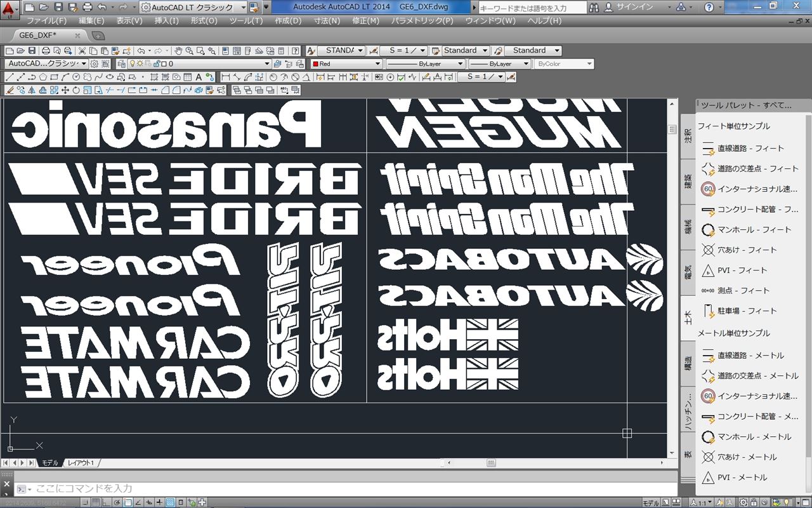Click Save in the quick access toolbar
812x508 pixels.
58,8
